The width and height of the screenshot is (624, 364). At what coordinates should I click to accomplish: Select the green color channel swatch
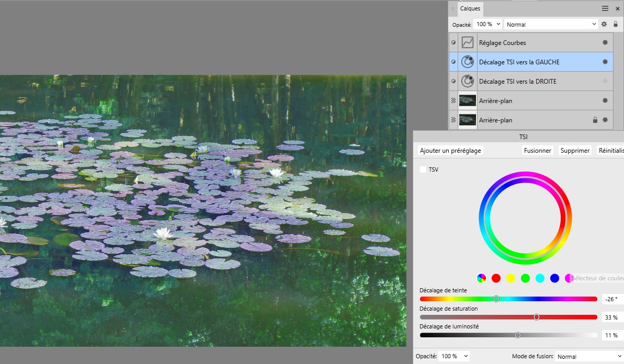(525, 278)
